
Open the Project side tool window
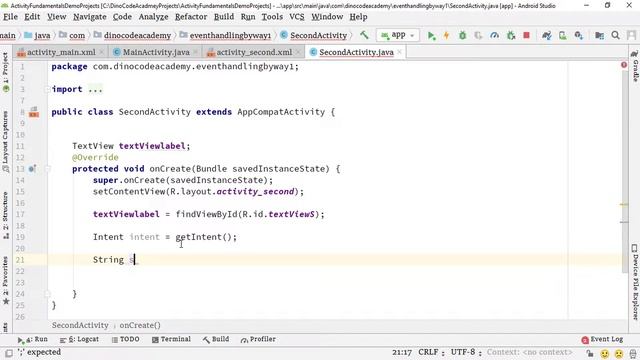pos(5,73)
